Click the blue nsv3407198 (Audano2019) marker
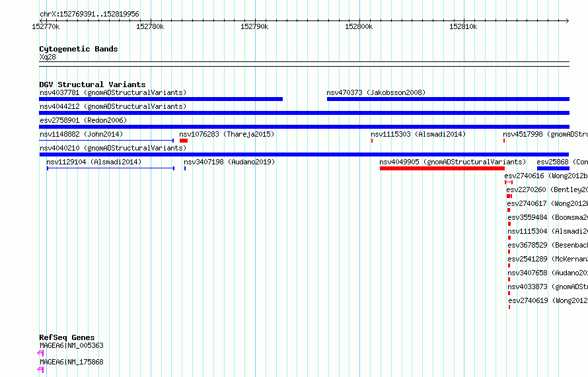 coord(185,168)
